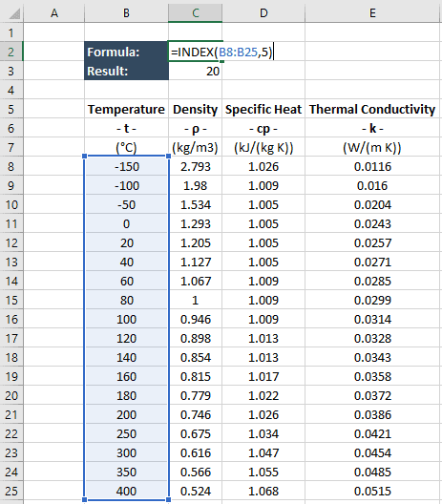Click the - t - symbol cell
Image resolution: width=442 pixels, height=504 pixels.
(x=126, y=128)
